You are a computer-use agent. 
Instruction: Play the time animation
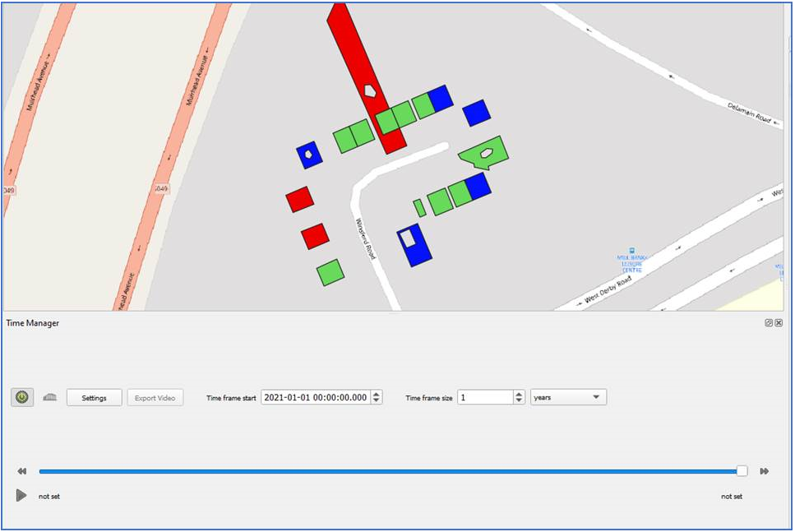click(21, 495)
